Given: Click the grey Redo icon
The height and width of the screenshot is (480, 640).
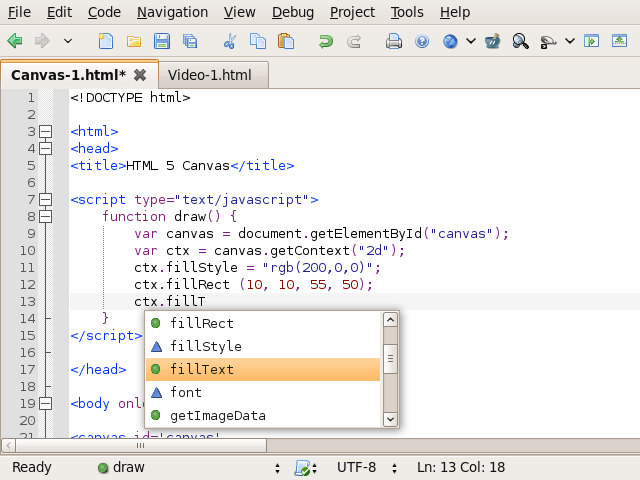Looking at the screenshot, I should [354, 41].
